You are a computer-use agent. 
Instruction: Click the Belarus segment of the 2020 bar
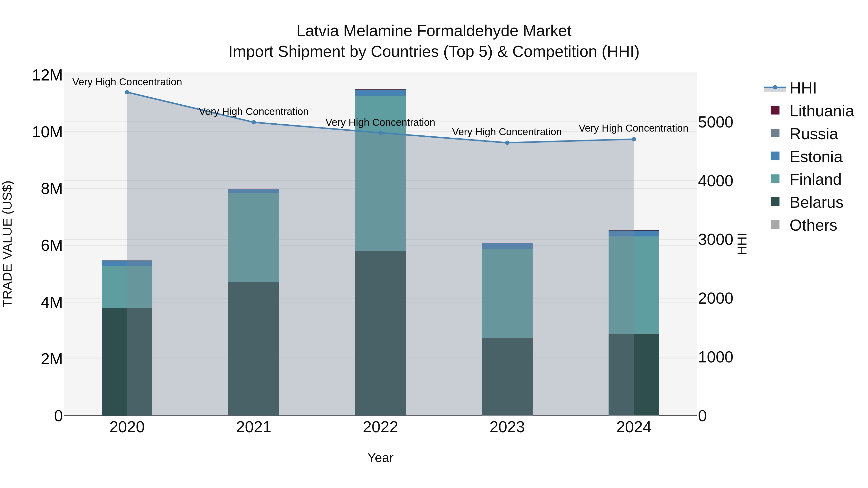(x=127, y=362)
